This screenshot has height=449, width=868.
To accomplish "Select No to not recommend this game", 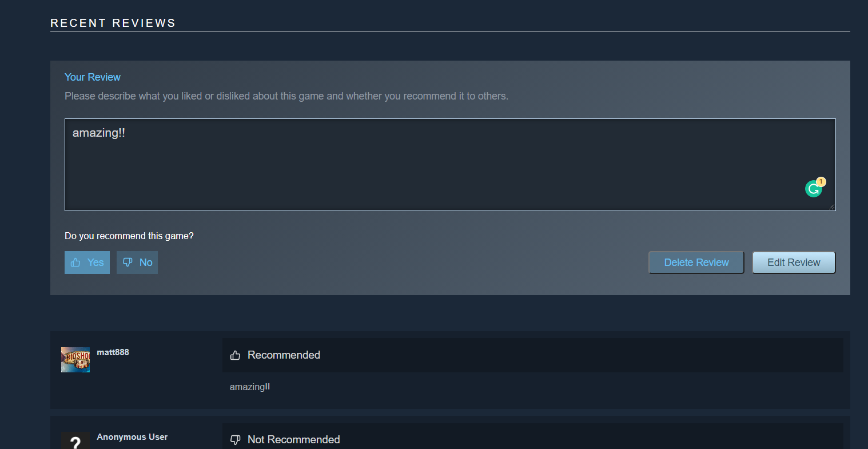I will point(137,263).
